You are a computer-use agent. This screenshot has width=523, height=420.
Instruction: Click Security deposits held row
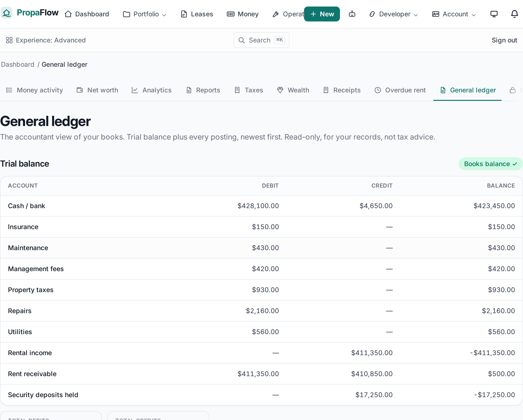pyautogui.click(x=261, y=395)
